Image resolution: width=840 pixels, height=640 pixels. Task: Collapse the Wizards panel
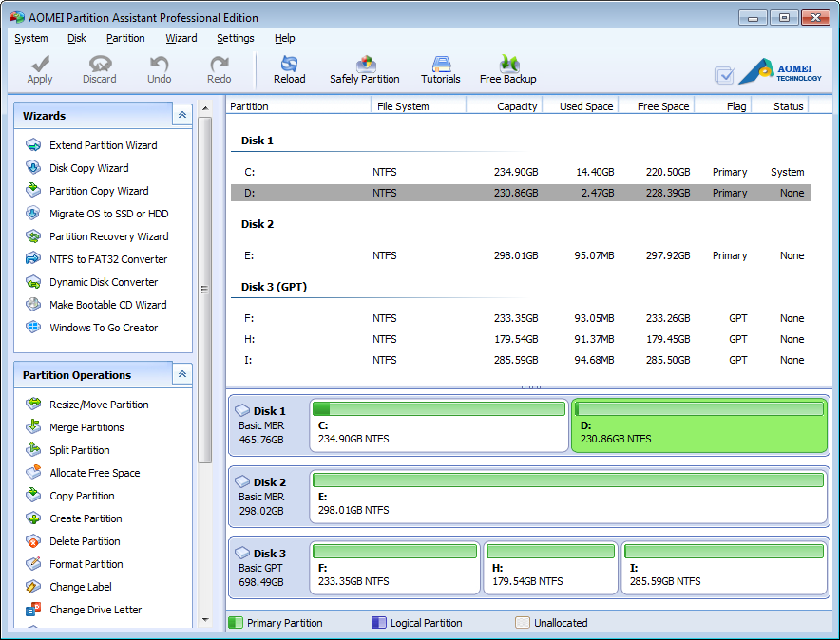181,115
